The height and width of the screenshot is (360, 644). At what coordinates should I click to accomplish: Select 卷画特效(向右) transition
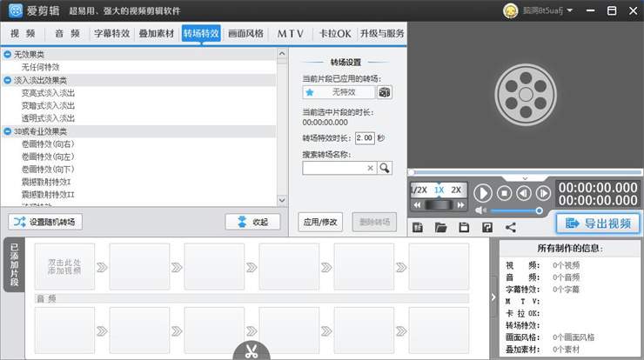coord(48,144)
